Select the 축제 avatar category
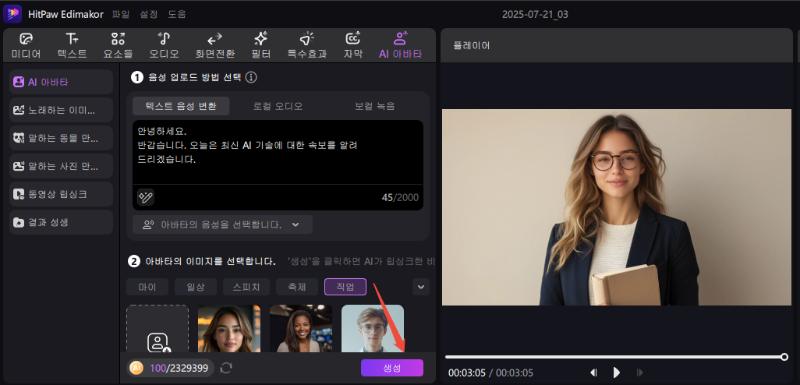800x385 pixels. tap(297, 287)
